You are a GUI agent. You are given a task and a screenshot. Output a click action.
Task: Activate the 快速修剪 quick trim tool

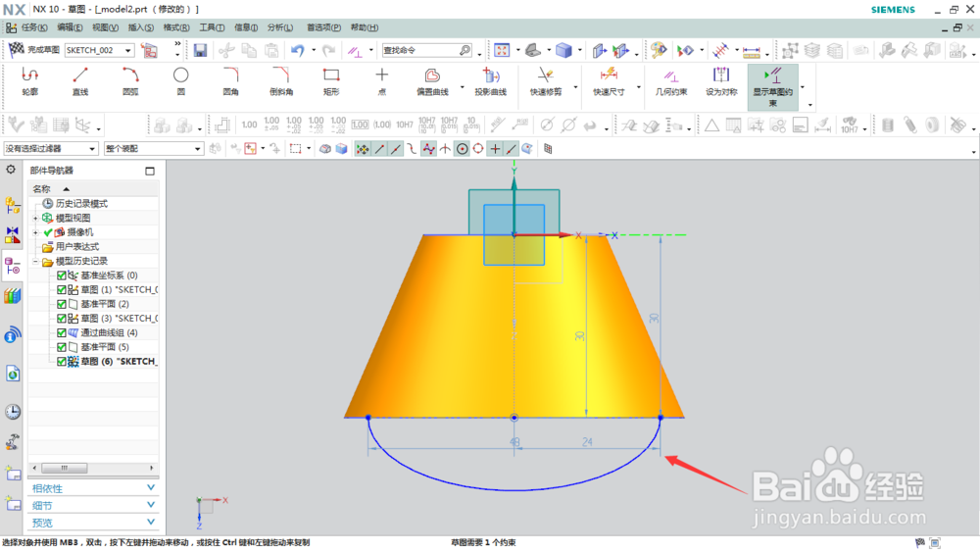[546, 81]
